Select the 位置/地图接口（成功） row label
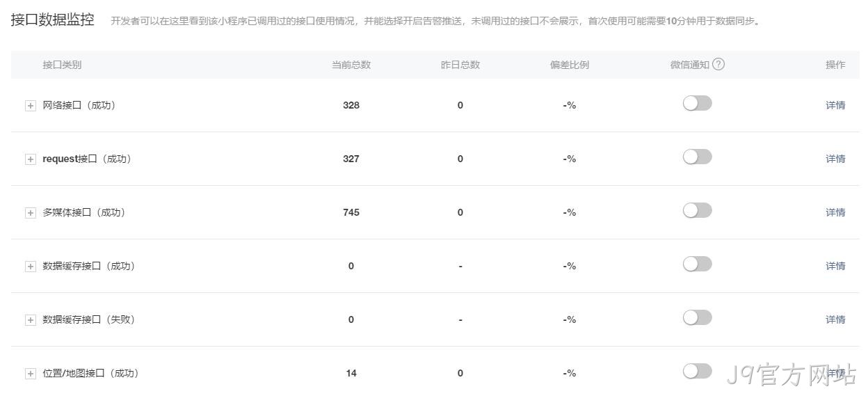The image size is (868, 396). pyautogui.click(x=91, y=373)
